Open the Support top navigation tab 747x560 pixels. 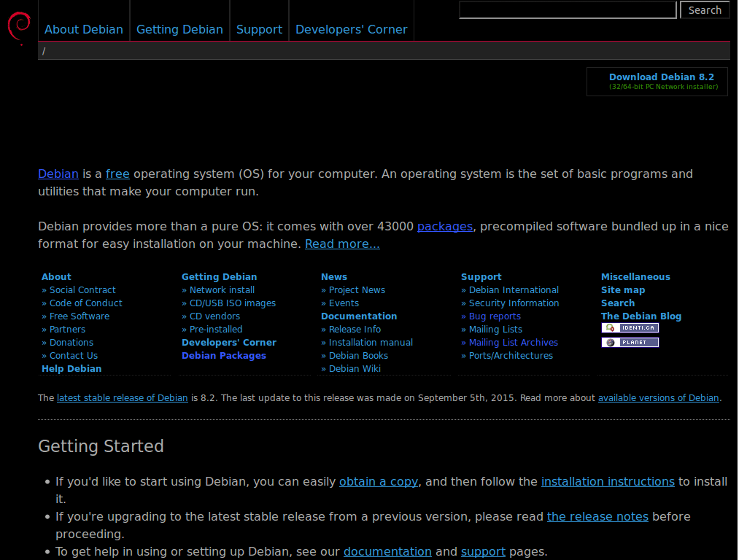point(259,29)
